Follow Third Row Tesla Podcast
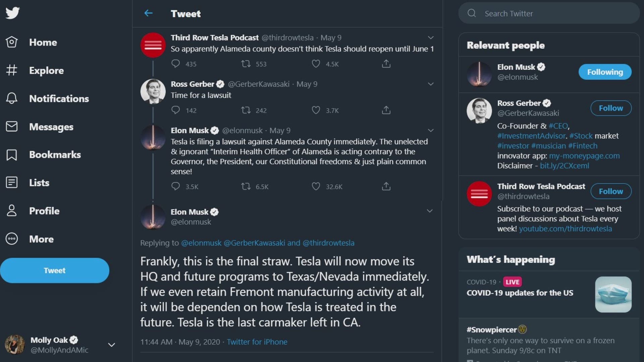This screenshot has height=362, width=644. pos(610,191)
